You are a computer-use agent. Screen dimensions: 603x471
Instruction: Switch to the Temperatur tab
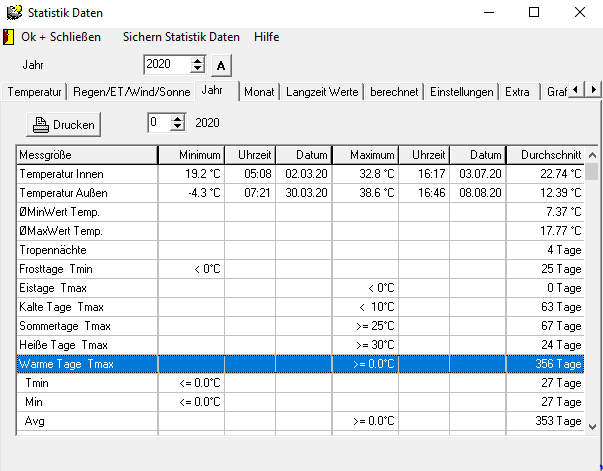click(35, 92)
